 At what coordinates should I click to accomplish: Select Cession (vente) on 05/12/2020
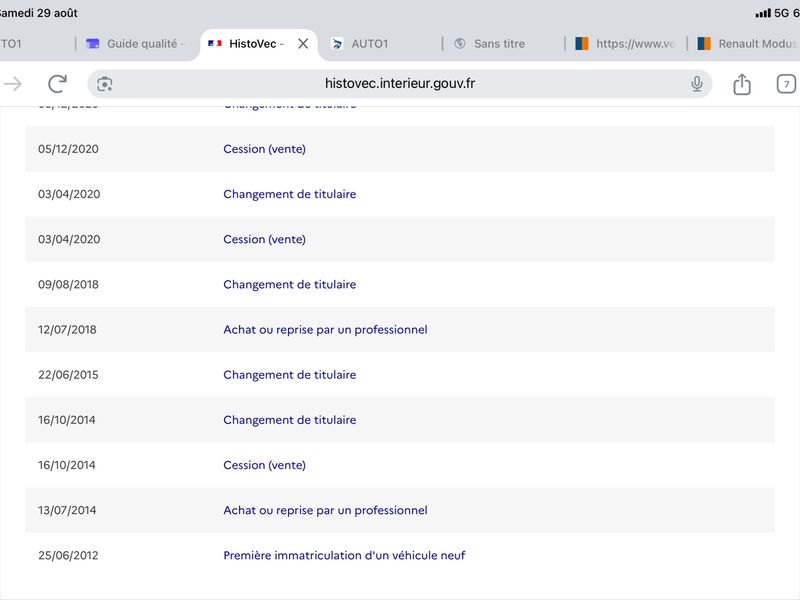[264, 149]
